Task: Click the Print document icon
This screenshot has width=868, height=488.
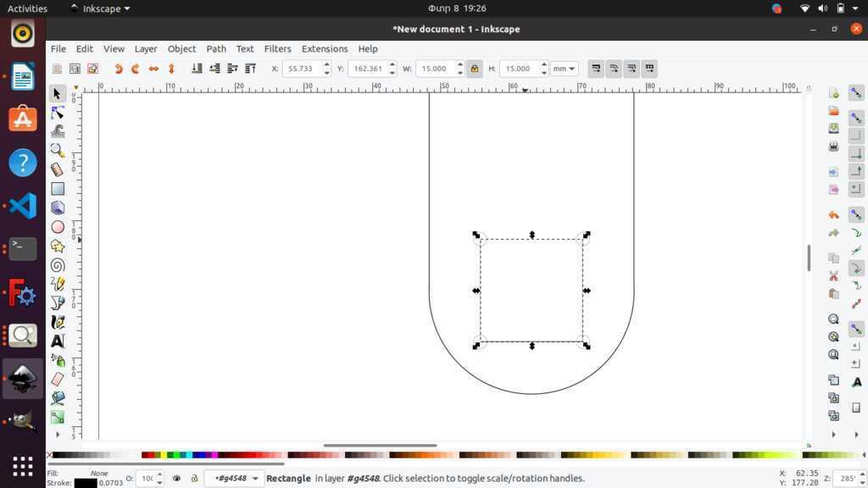Action: [834, 147]
